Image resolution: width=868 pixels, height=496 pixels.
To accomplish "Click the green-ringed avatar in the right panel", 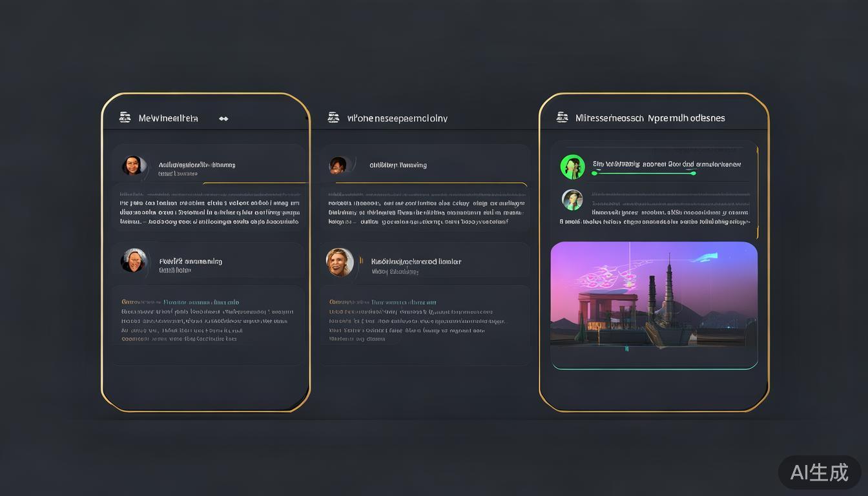I will click(x=572, y=166).
